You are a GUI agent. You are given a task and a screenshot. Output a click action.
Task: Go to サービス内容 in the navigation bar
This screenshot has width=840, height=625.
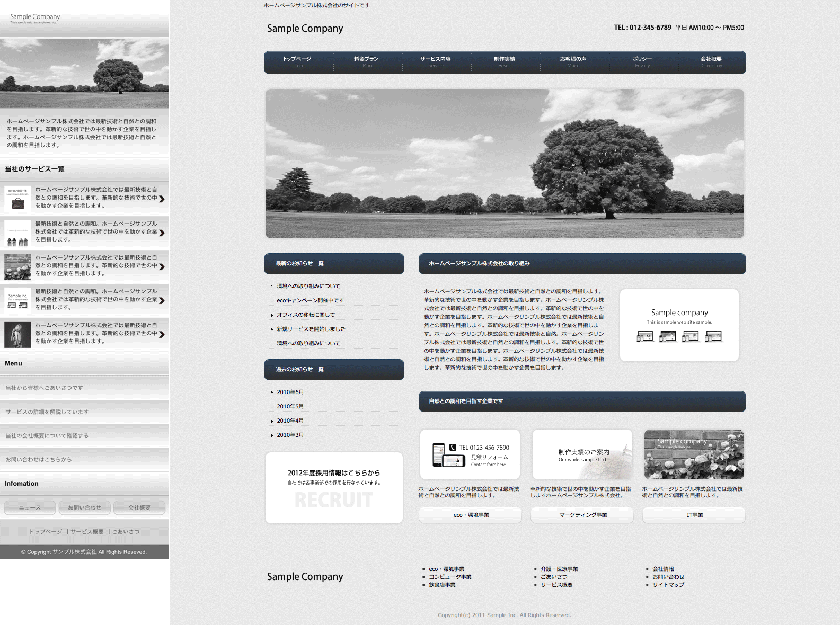436,62
